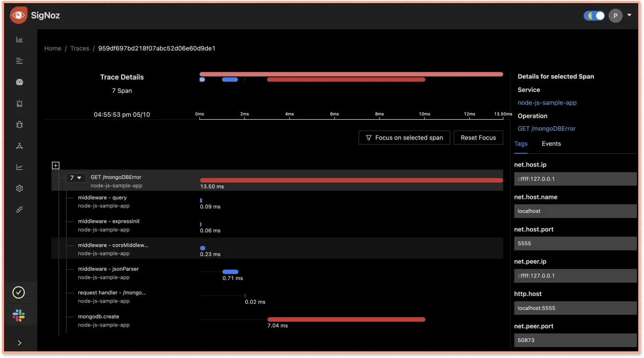Image resolution: width=644 pixels, height=358 pixels.
Task: Click the 7 Span count text
Action: [122, 90]
